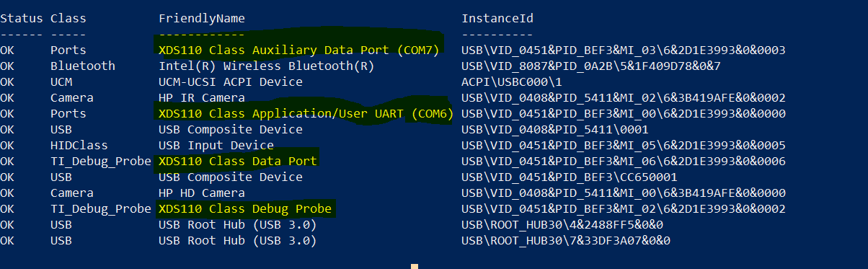Viewport: 868px width, 269px height.
Task: Select ROOT_HUB30\4&2488FF5&0&0 instance ID
Action: point(562,225)
